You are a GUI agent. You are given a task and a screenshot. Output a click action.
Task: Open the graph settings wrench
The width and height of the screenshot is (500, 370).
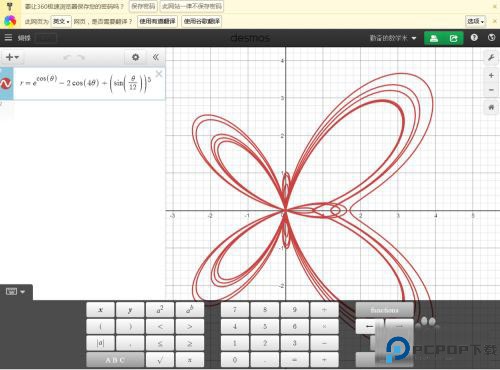pos(491,57)
